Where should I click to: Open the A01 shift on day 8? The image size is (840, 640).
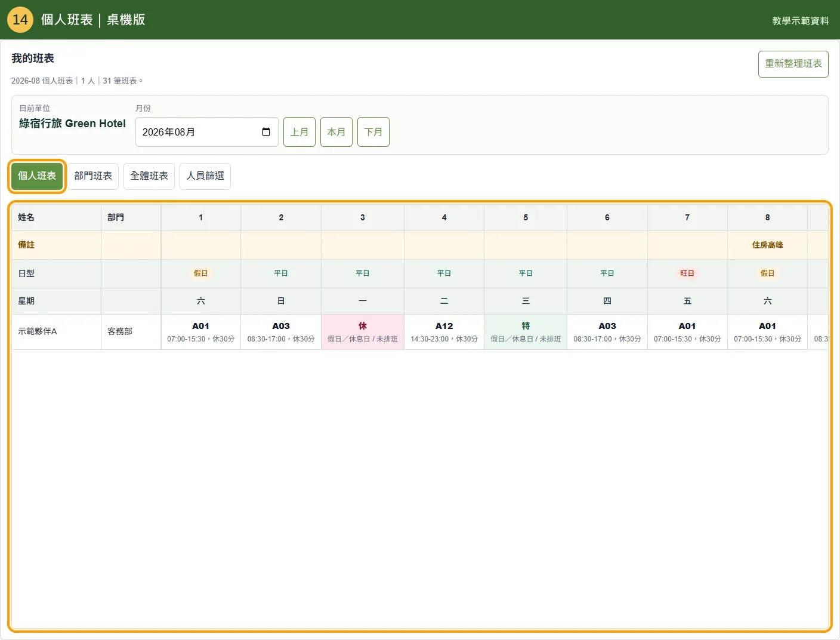point(768,332)
